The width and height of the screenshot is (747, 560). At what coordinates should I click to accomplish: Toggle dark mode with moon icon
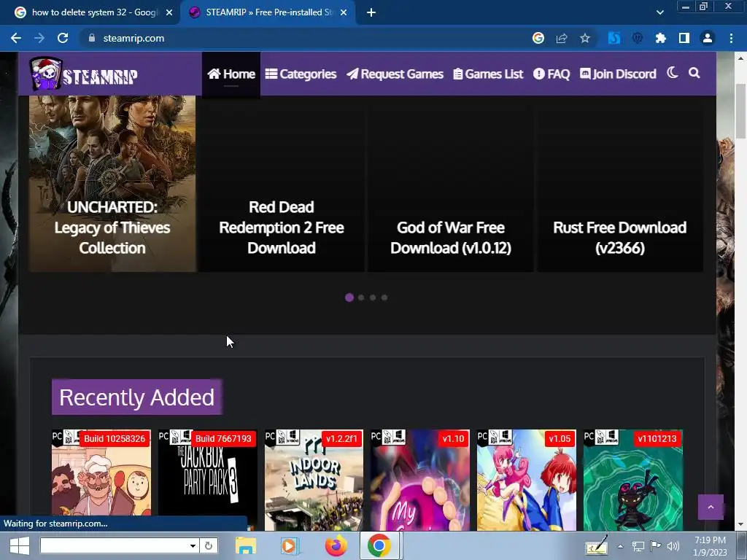[672, 73]
